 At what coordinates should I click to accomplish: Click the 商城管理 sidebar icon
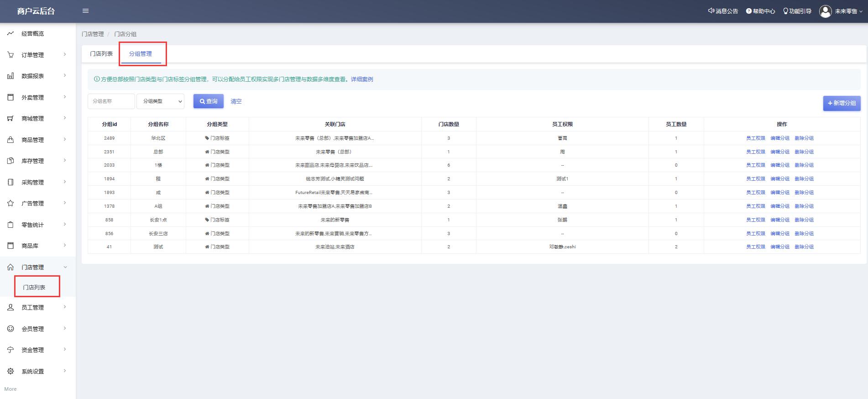(10, 118)
